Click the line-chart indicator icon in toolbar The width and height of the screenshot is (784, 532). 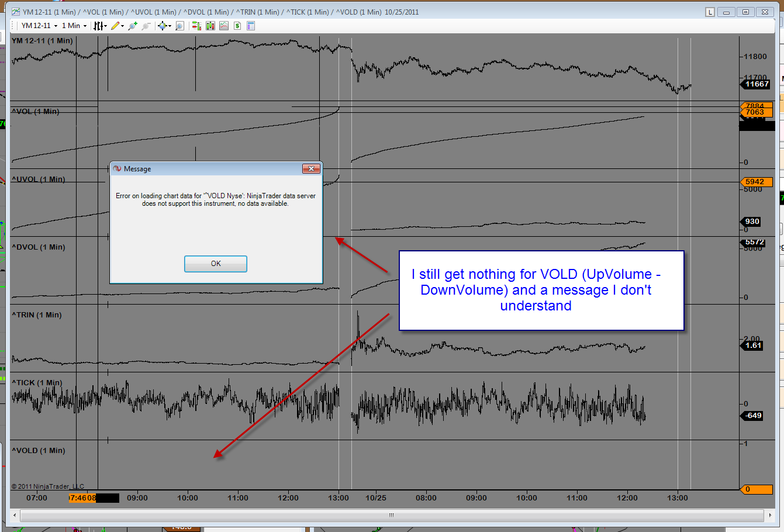[x=224, y=26]
